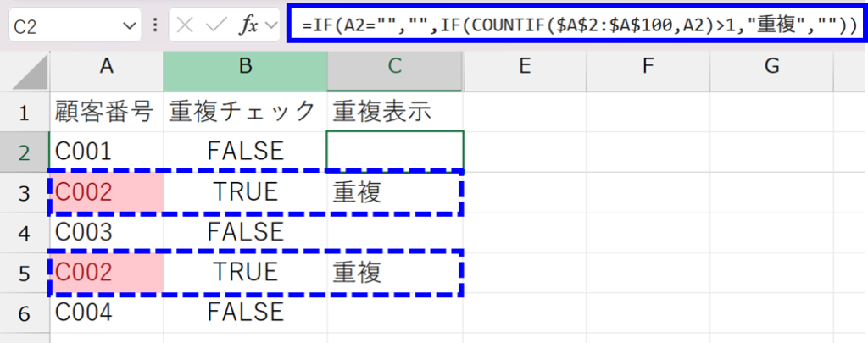
Task: Open the Name Box dropdown arrow
Action: (129, 25)
